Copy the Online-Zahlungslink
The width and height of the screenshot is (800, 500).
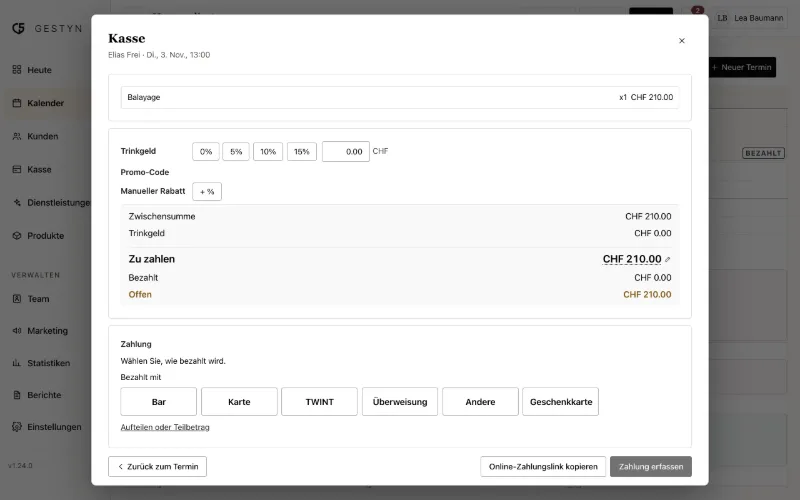click(543, 466)
